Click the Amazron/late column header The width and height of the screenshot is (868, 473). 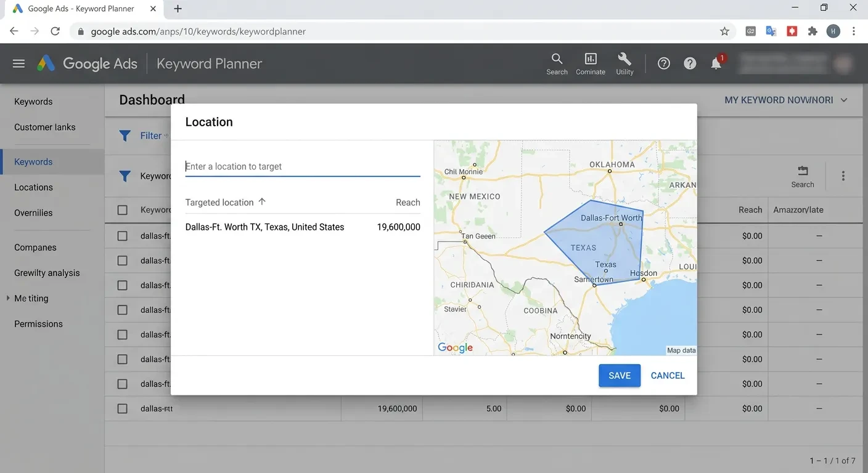coord(798,210)
